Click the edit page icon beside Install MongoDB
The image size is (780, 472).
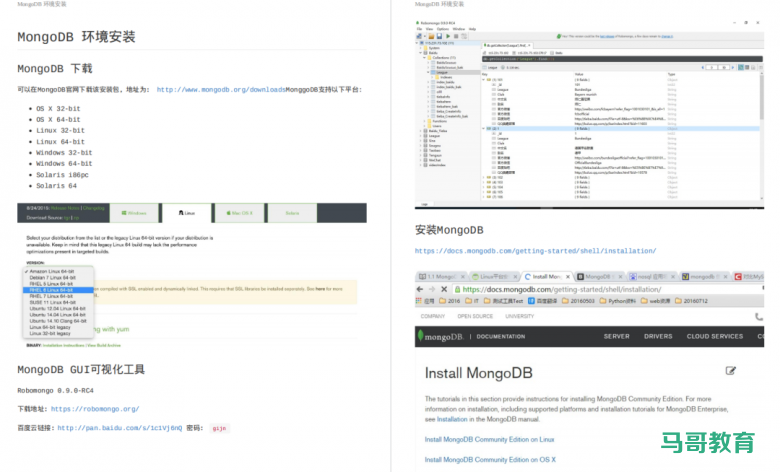pyautogui.click(x=731, y=371)
